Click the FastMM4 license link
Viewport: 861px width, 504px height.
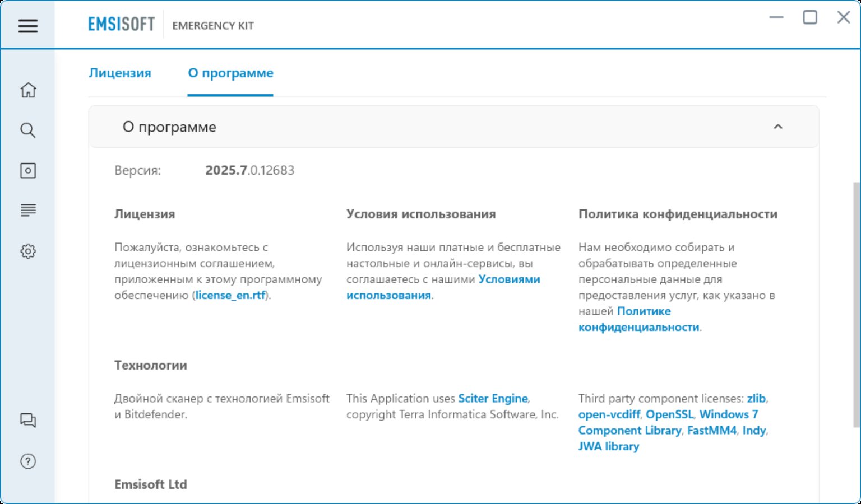[x=711, y=431]
